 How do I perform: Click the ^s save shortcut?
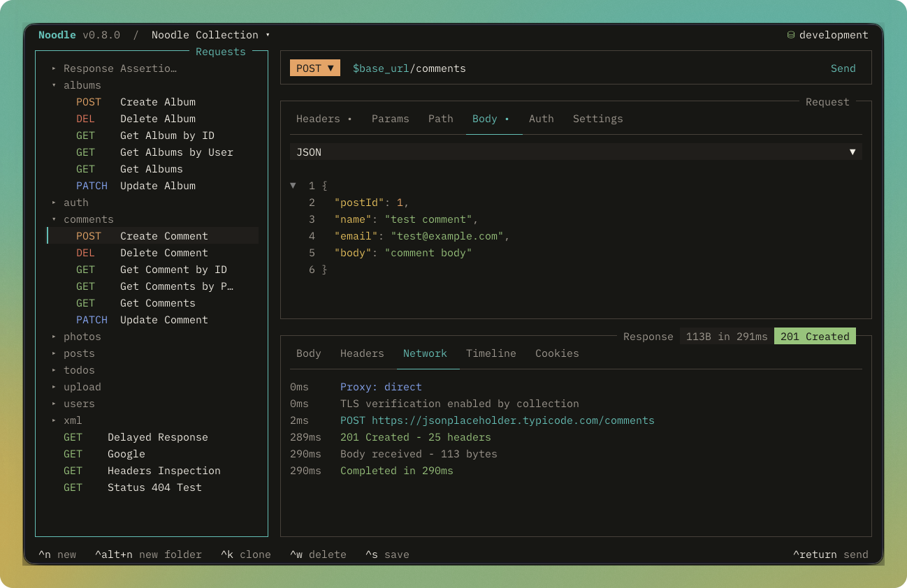[387, 554]
